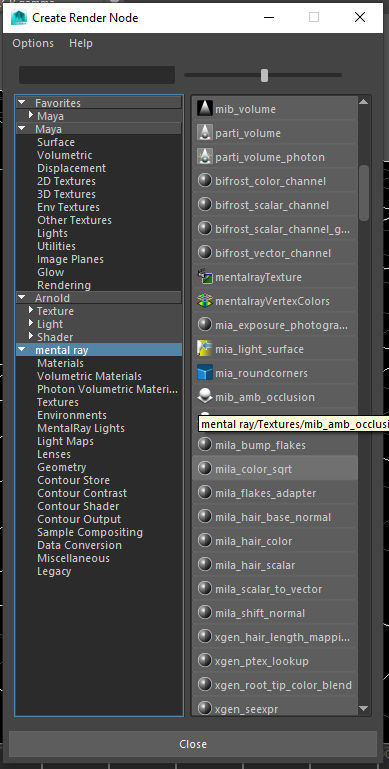Click the mila_hair_base_normal sphere icon
Viewport: 389px width, 769px height.
[205, 517]
